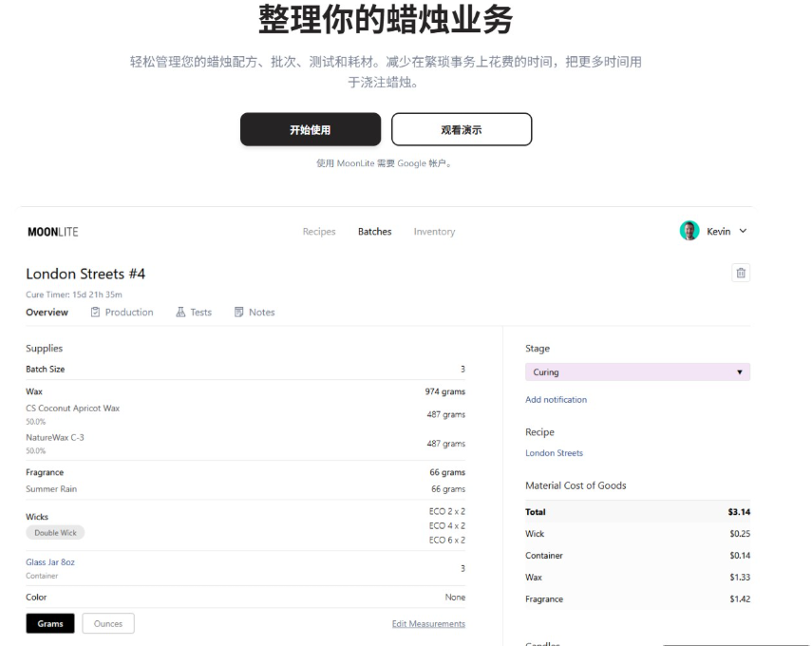The image size is (812, 646).
Task: Click the ECO 4 x 2 wick entry
Action: click(x=447, y=525)
